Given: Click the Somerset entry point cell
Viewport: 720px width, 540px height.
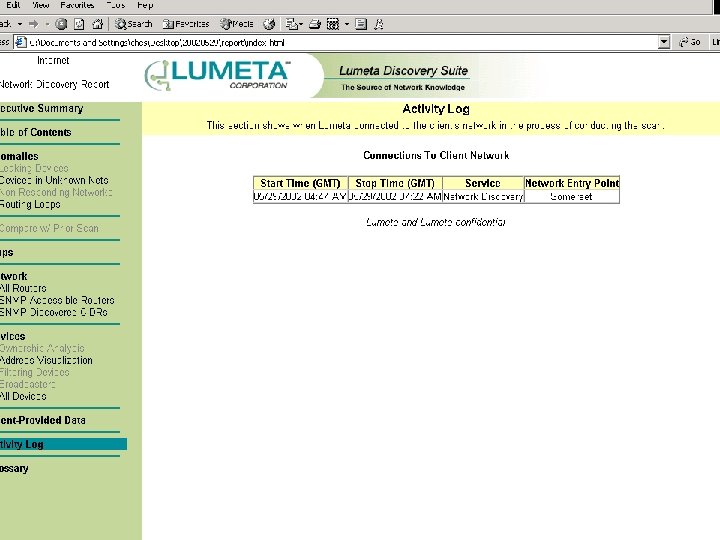Looking at the screenshot, I should pyautogui.click(x=572, y=197).
